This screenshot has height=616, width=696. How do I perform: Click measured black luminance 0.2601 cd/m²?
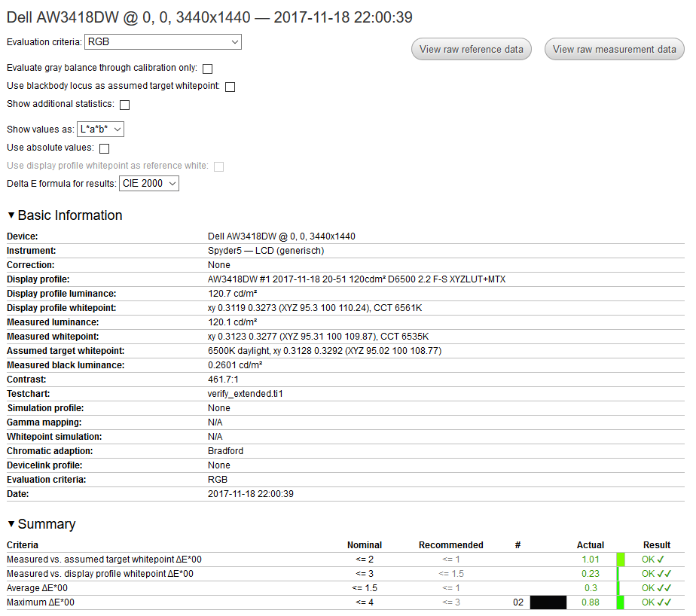click(x=235, y=364)
